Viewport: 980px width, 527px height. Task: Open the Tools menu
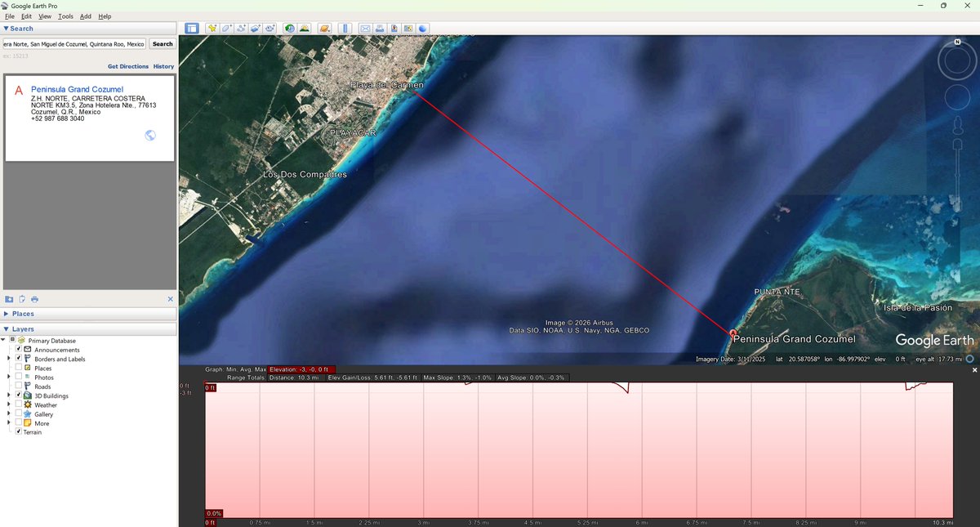tap(65, 16)
